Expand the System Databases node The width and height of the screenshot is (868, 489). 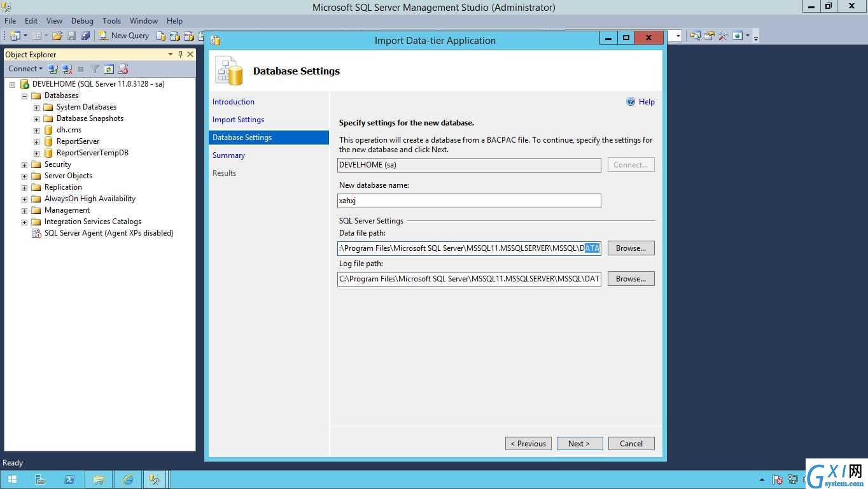[x=37, y=107]
